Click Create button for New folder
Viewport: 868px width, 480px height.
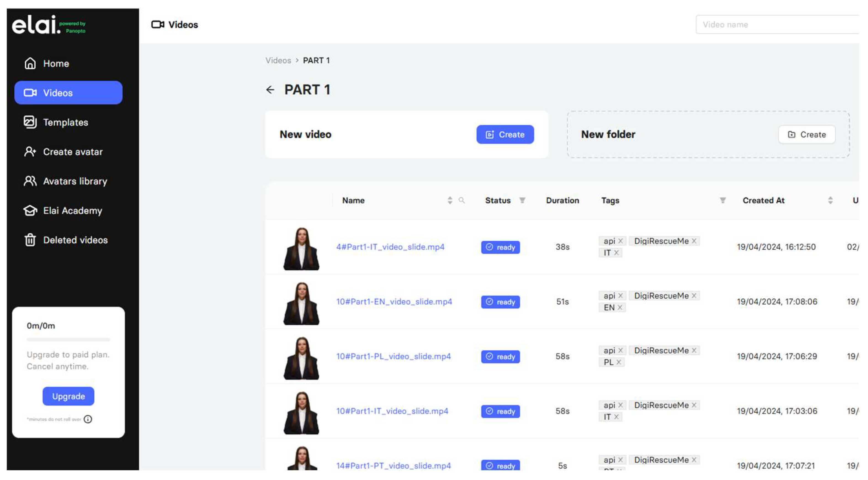click(807, 134)
